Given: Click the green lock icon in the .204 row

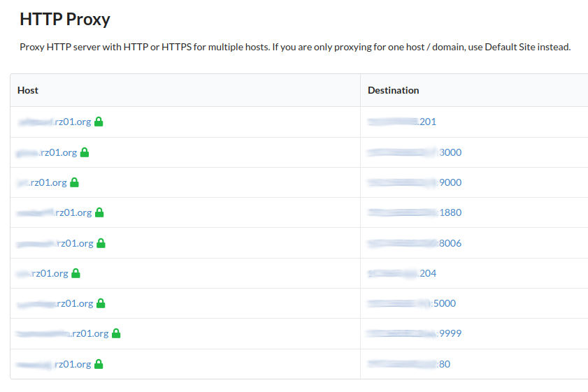Looking at the screenshot, I should point(76,273).
